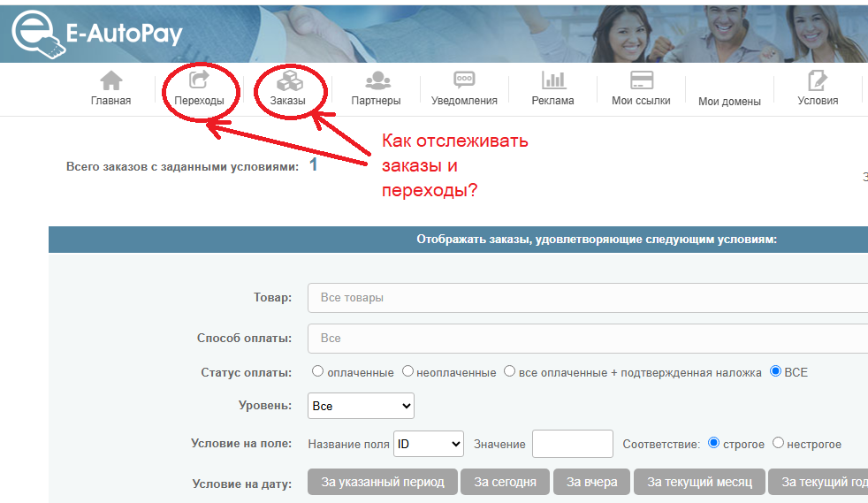Open Мои ссылки menu label
The image size is (868, 503).
pos(641,101)
